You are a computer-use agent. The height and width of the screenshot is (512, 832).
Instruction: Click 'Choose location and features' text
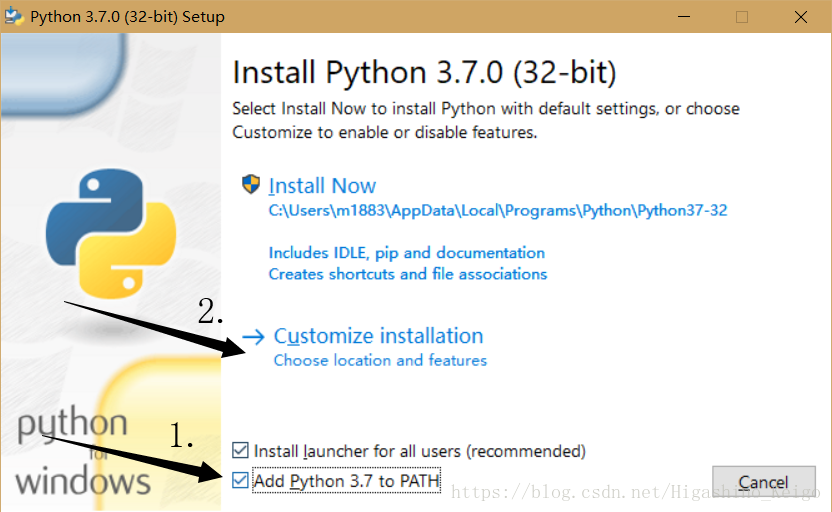click(x=380, y=360)
